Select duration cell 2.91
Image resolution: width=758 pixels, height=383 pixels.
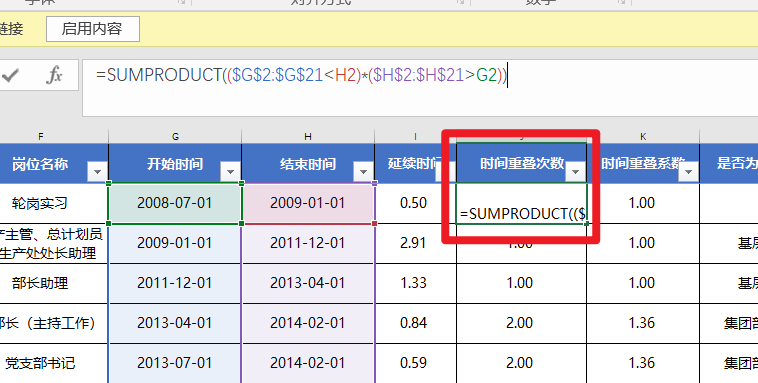click(x=415, y=243)
